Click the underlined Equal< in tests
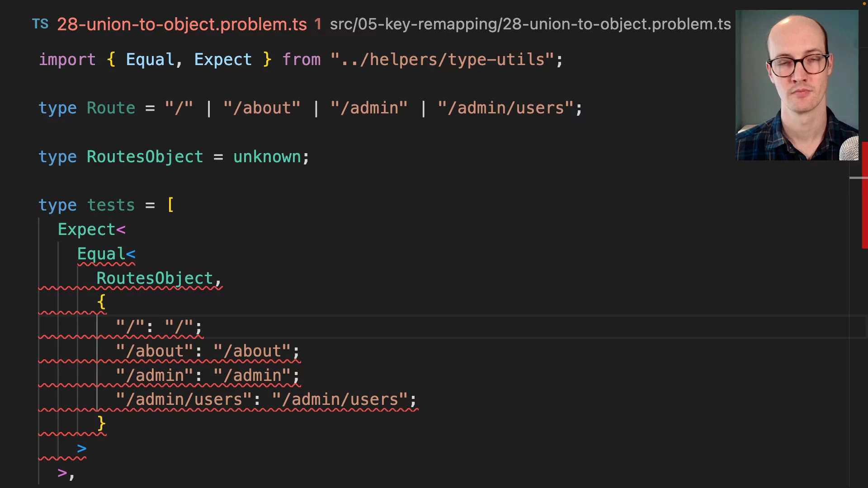This screenshot has height=488, width=868. point(106,254)
